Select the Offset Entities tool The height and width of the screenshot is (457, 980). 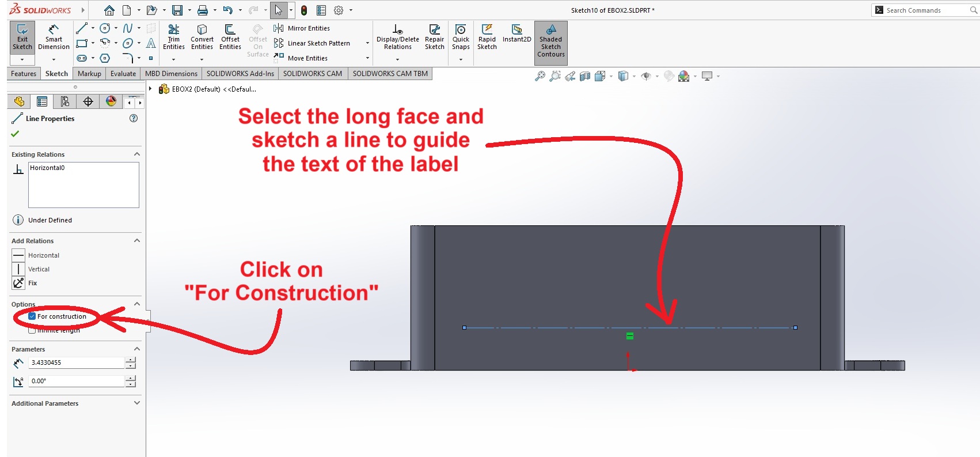click(x=230, y=37)
